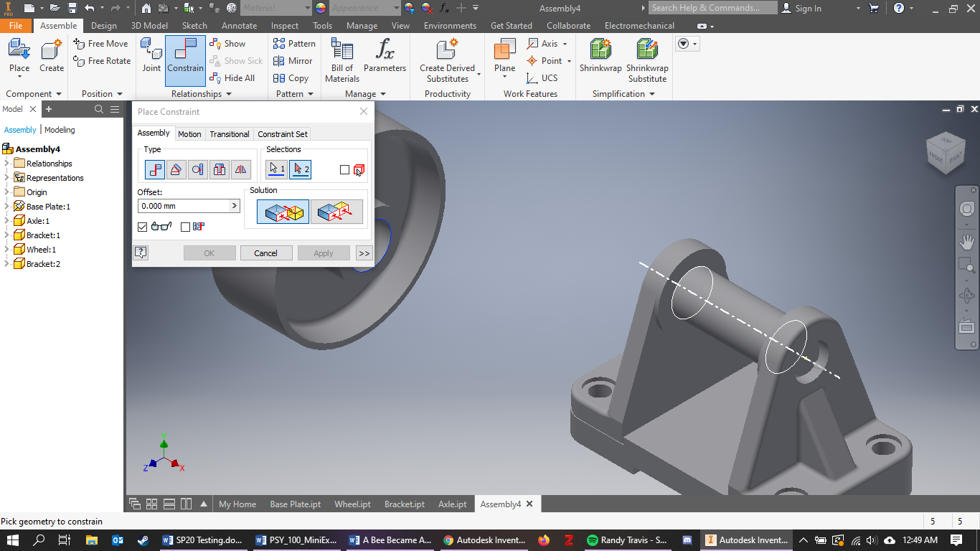Click Sign In
The width and height of the screenshot is (980, 551).
point(801,8)
